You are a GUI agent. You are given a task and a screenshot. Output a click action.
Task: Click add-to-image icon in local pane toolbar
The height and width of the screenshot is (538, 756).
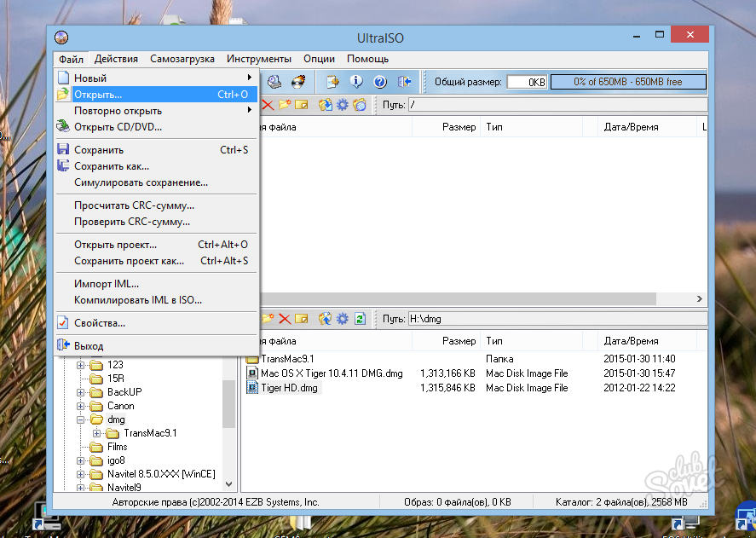pyautogui.click(x=326, y=319)
